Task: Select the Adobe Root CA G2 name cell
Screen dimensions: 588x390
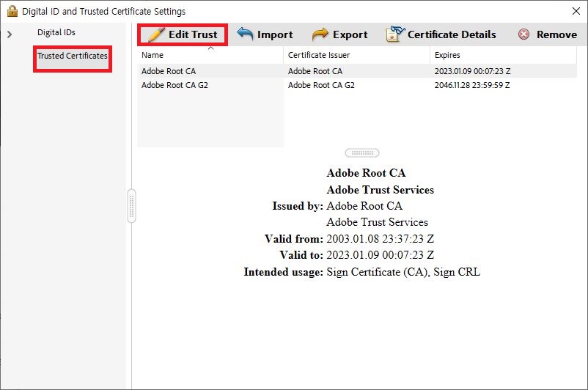Action: click(x=174, y=85)
